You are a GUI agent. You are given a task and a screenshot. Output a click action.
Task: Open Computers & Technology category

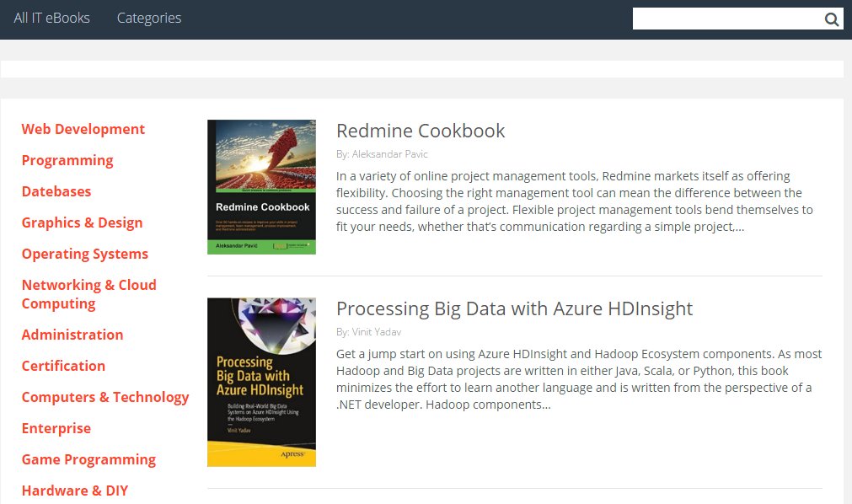pyautogui.click(x=105, y=397)
